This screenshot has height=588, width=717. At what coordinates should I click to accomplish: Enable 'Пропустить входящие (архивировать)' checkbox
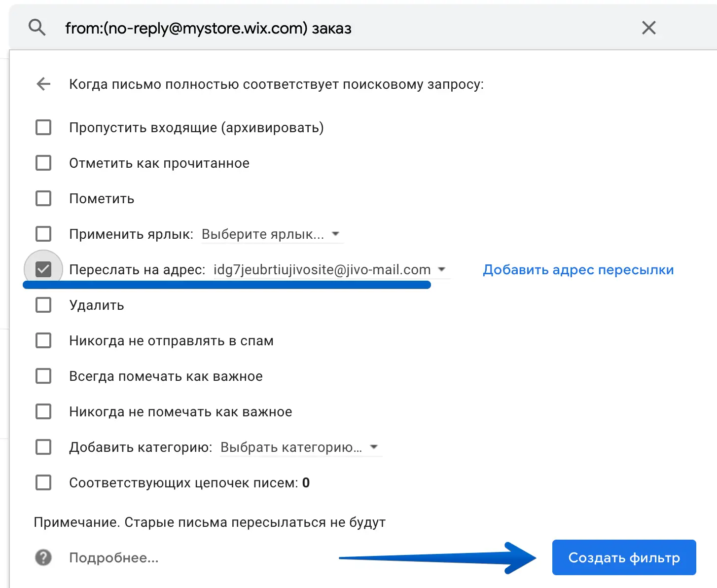pyautogui.click(x=43, y=128)
